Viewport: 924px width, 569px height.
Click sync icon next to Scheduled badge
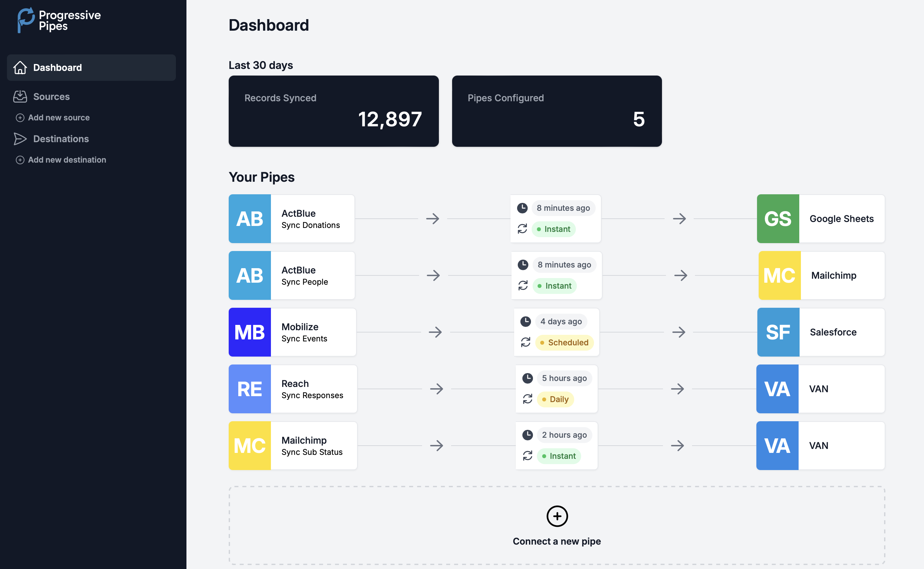tap(526, 342)
